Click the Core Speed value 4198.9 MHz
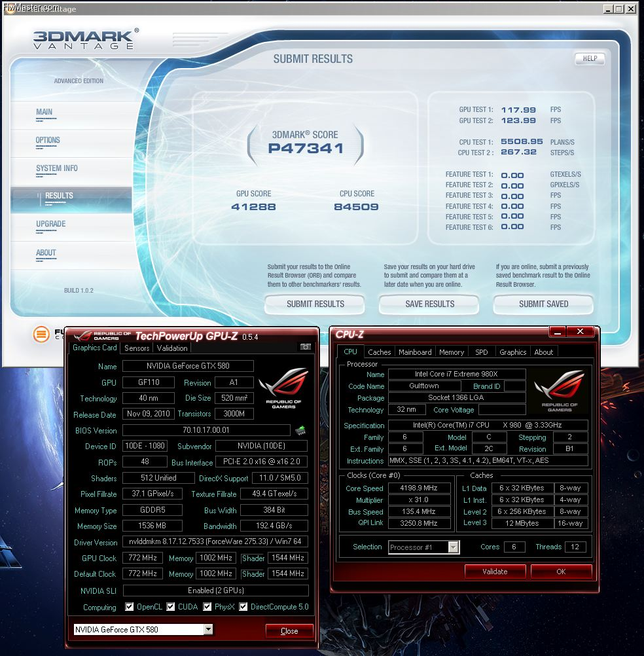 (x=419, y=488)
